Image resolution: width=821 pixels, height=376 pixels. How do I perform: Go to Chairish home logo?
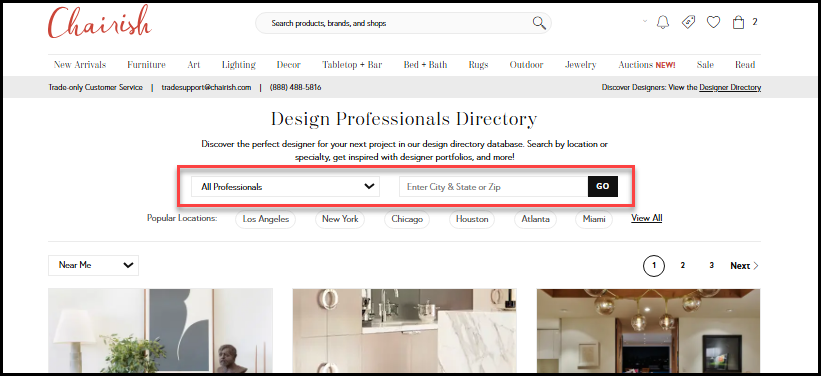[x=100, y=22]
